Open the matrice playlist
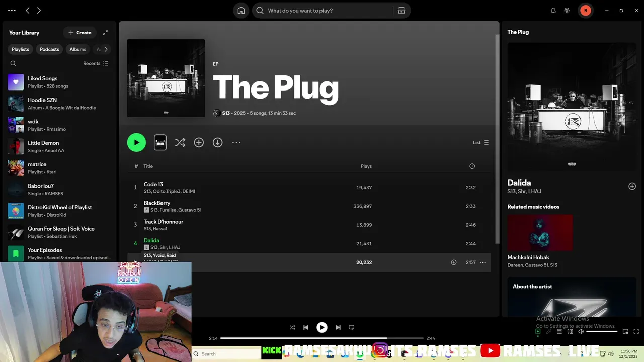 [x=59, y=168]
